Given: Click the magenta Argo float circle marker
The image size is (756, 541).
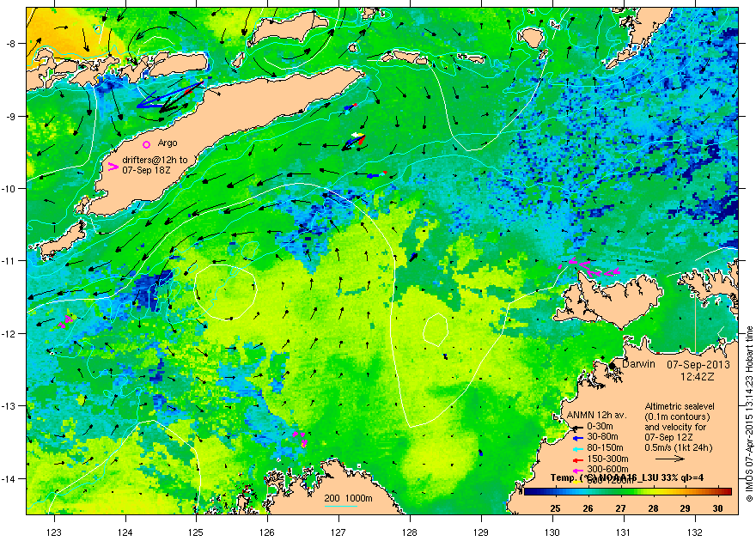Looking at the screenshot, I should click(x=147, y=144).
